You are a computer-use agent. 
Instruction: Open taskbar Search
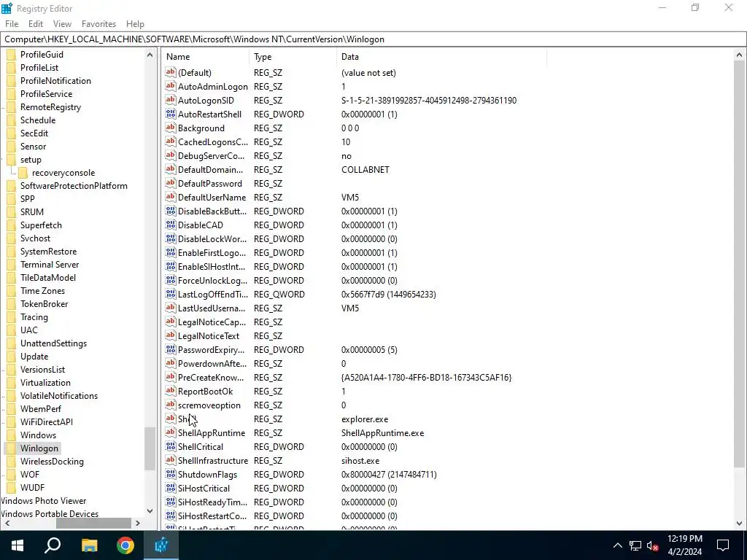pos(53,545)
